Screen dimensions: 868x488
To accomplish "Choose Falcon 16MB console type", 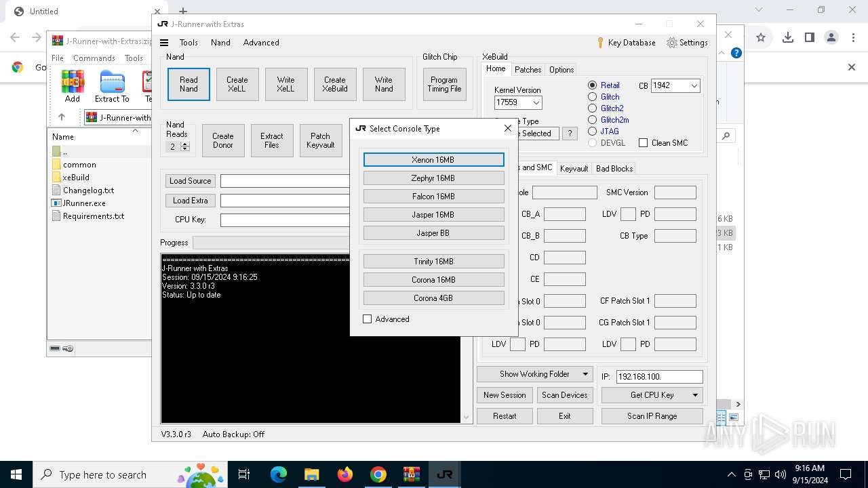I will [433, 197].
